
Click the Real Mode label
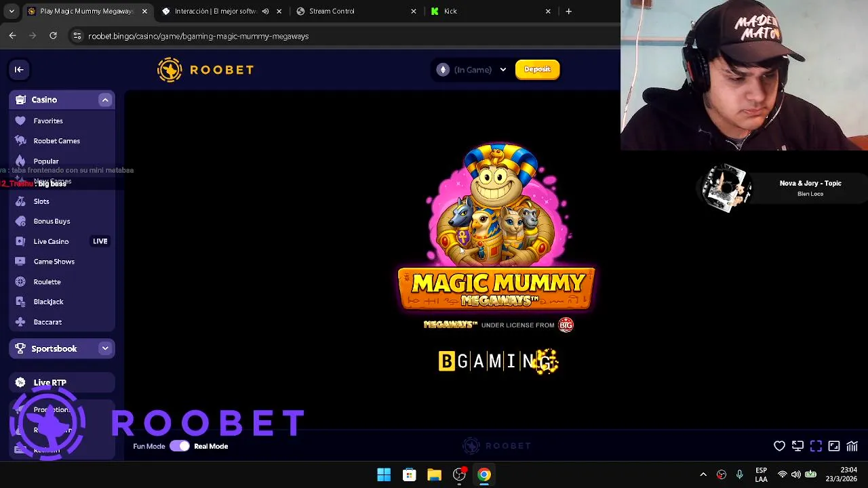pos(211,446)
